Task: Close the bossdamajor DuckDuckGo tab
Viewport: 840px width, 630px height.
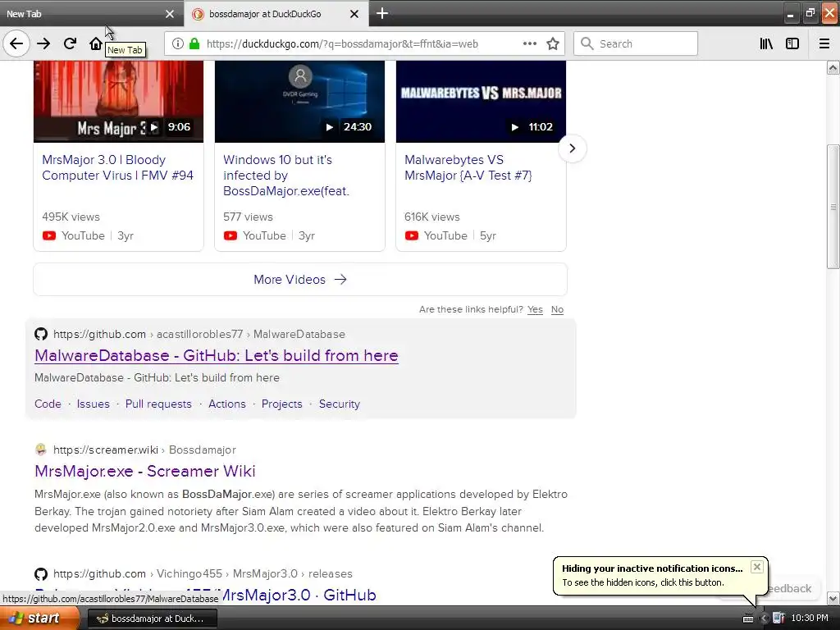Action: (x=354, y=14)
